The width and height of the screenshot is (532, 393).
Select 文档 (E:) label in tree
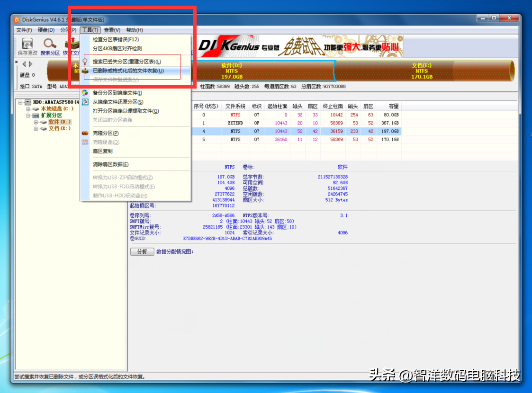coord(59,128)
